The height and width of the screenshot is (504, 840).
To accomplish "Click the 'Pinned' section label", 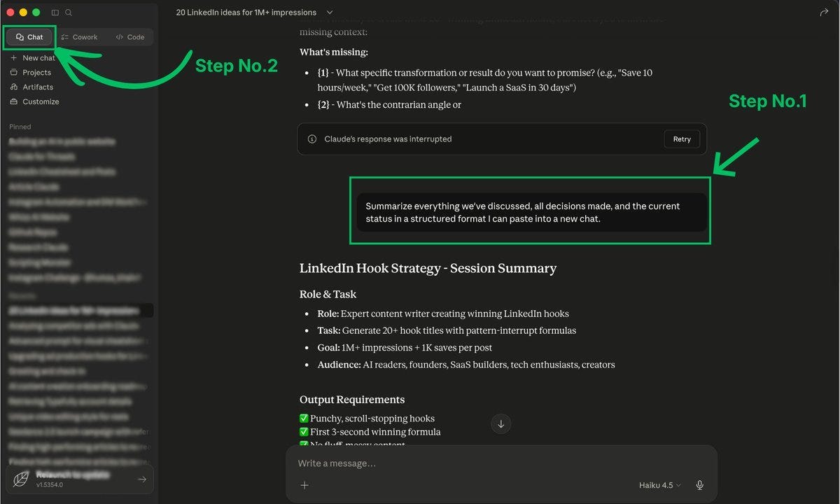I will (x=20, y=127).
